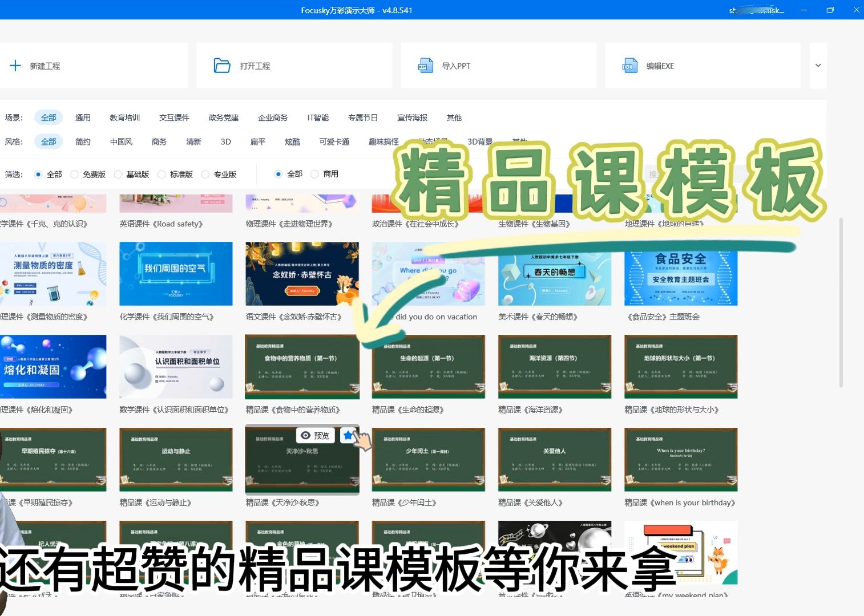Select the 商用 radio button

click(x=314, y=174)
